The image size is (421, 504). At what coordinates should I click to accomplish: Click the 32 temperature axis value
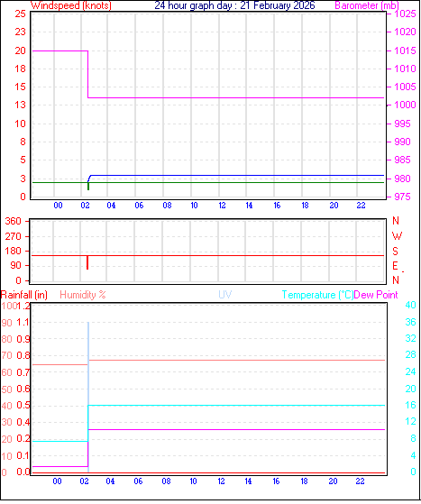pyautogui.click(x=411, y=338)
